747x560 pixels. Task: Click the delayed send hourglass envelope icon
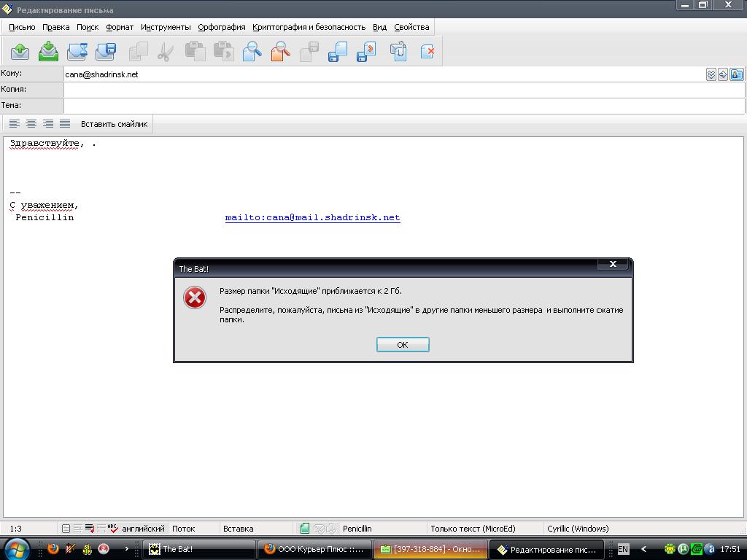(77, 52)
